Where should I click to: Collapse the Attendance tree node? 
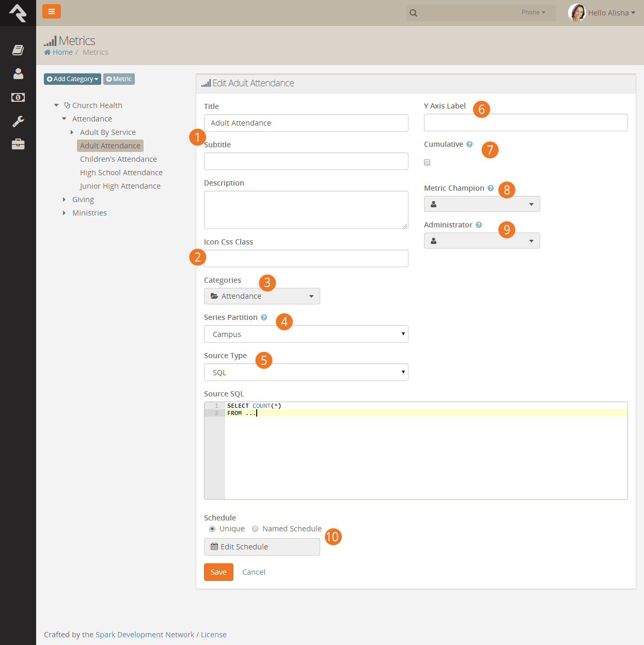(64, 119)
